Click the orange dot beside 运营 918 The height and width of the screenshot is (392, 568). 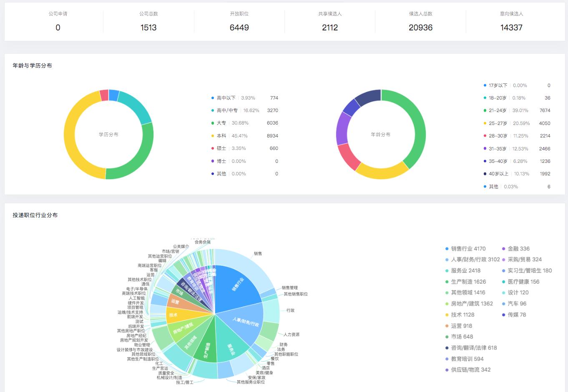447,326
